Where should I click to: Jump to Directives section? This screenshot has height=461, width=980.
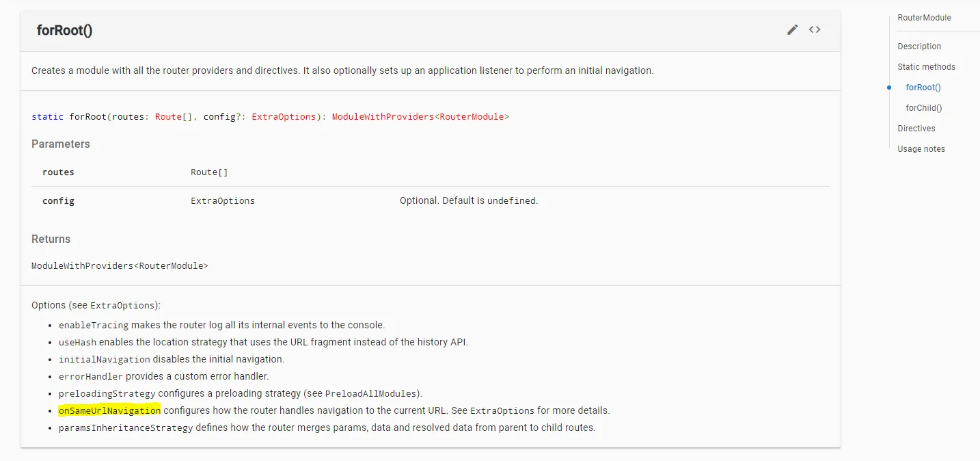tap(916, 129)
